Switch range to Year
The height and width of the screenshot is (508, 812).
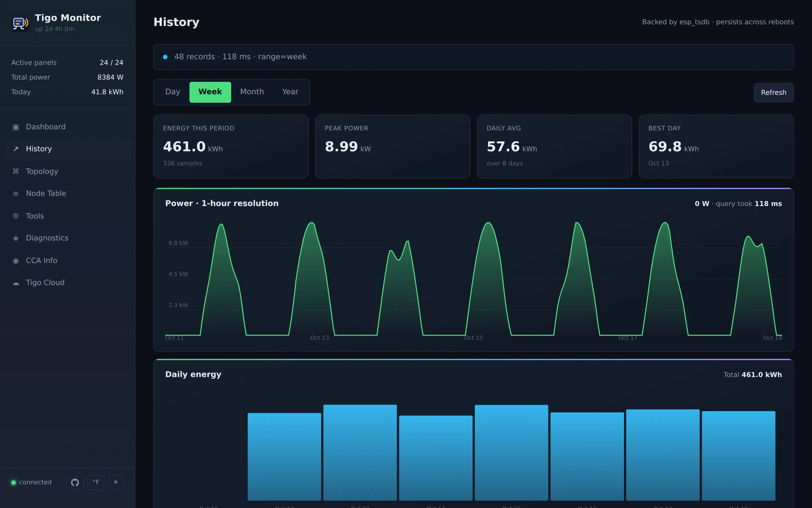(290, 92)
